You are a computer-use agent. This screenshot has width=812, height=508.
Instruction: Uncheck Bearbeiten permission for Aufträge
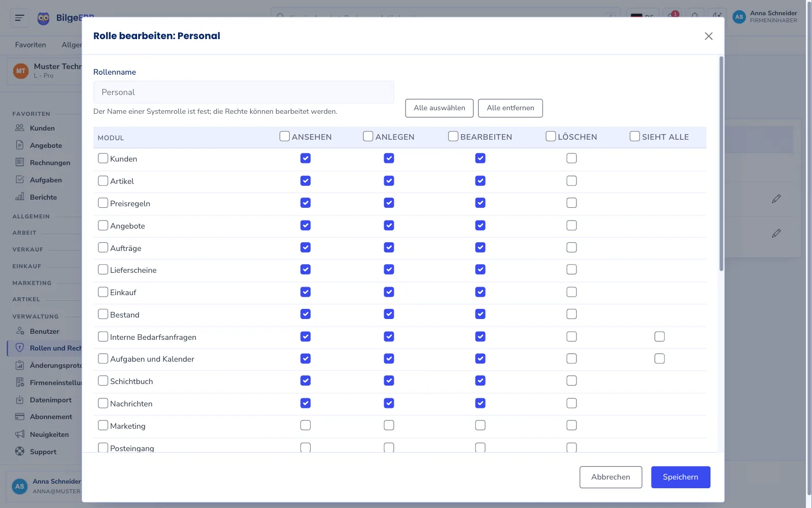480,247
